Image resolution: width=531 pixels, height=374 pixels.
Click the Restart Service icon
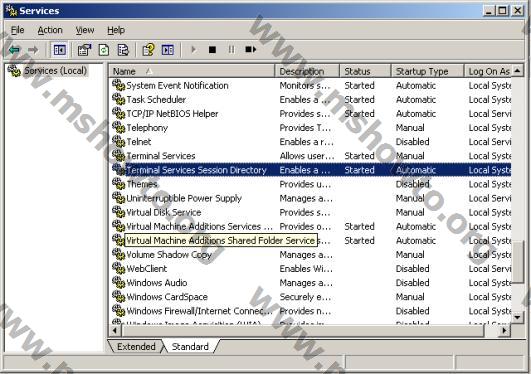(x=251, y=50)
